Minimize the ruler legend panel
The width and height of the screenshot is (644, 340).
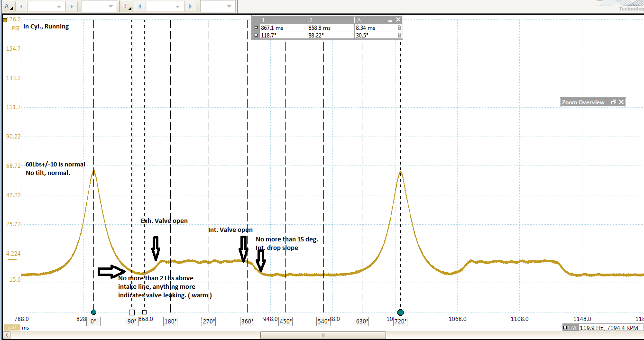[390, 20]
